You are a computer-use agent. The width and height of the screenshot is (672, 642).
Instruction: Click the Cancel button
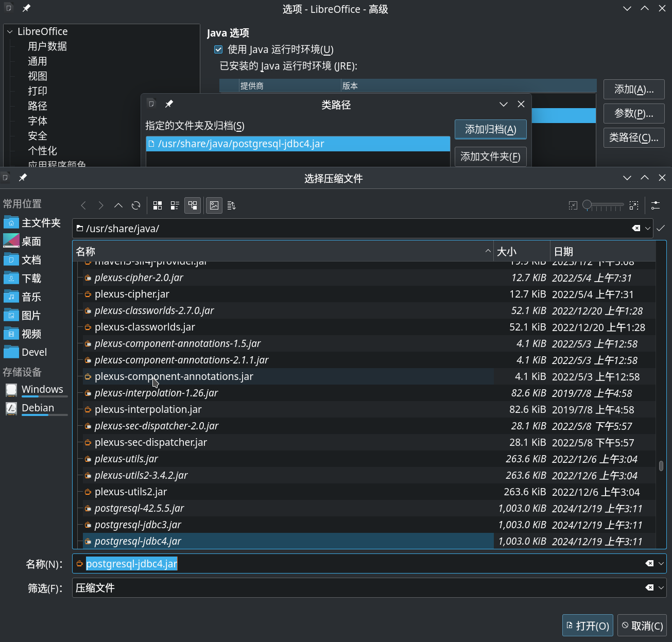642,626
